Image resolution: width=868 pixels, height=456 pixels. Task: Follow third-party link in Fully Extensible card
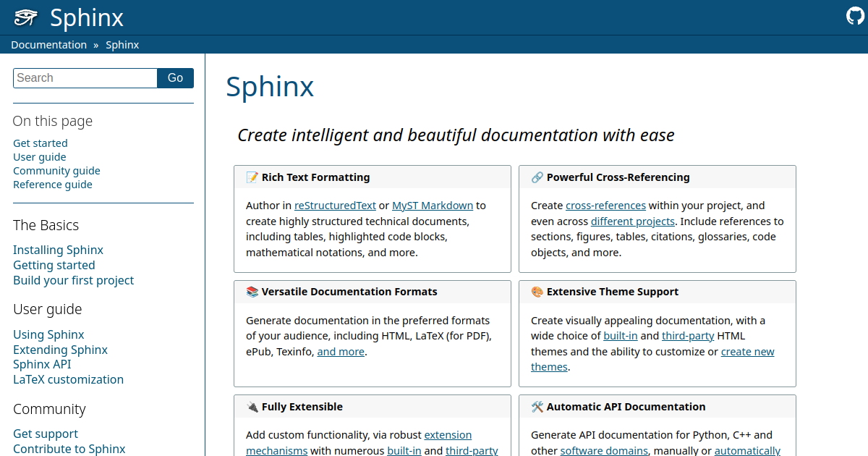[472, 451]
